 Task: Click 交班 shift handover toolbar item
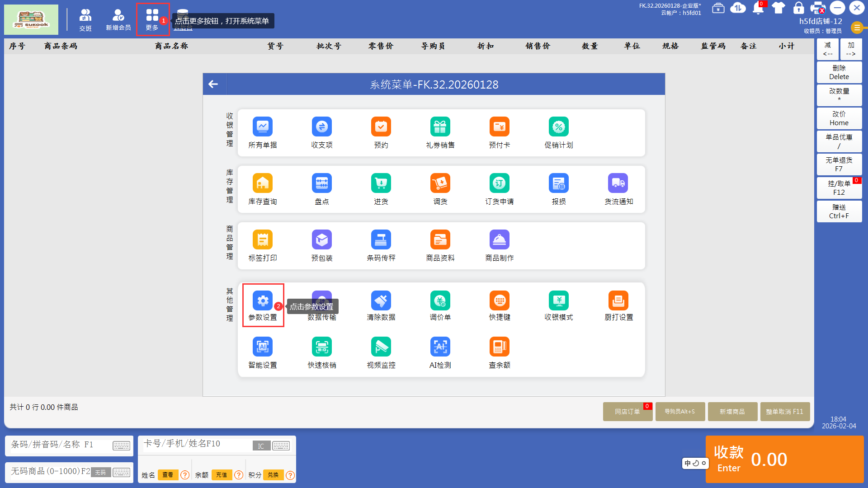tap(85, 19)
